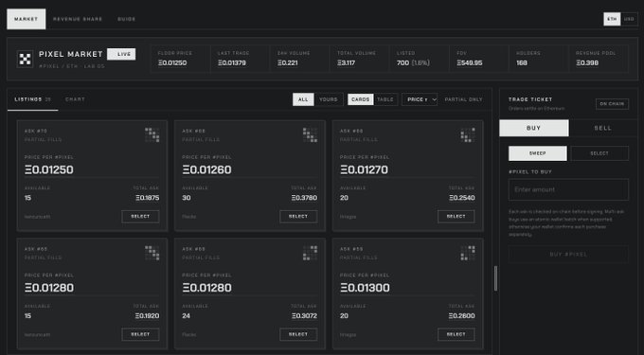Click the pixel avatar on the Ξ0.1920 total card
The width and height of the screenshot is (644, 355).
[152, 253]
